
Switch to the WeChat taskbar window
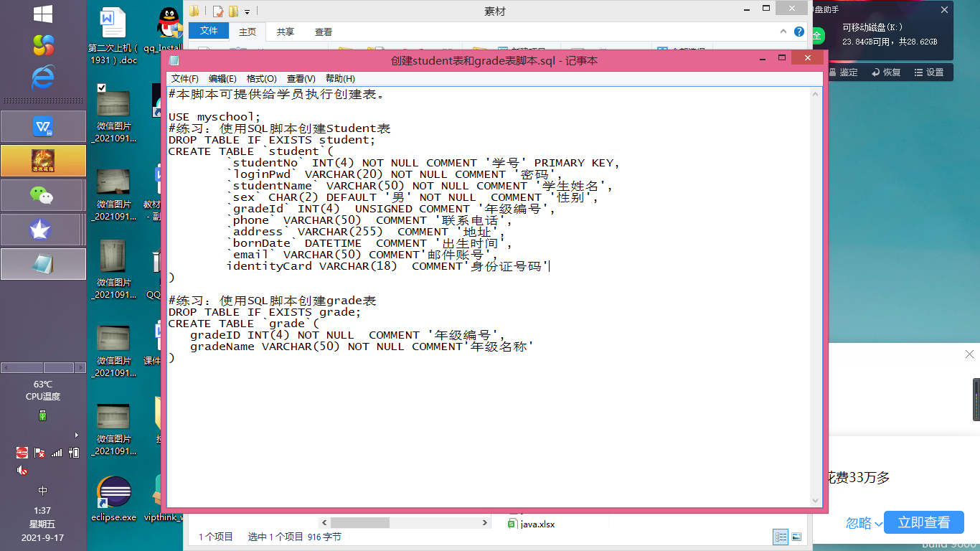tap(43, 195)
